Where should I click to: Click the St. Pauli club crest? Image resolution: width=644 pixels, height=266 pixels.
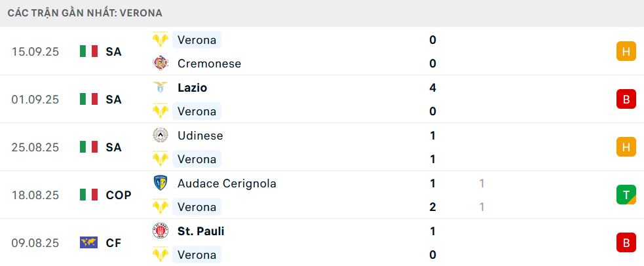[160, 231]
